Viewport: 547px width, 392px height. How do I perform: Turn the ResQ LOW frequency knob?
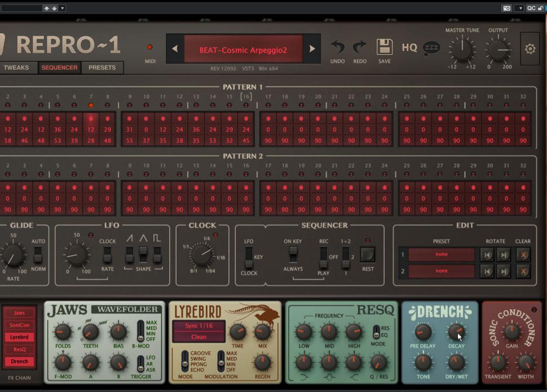304,332
